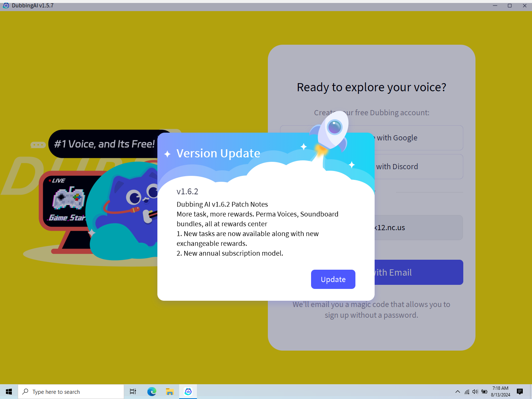Show hidden system tray icons

[x=458, y=392]
